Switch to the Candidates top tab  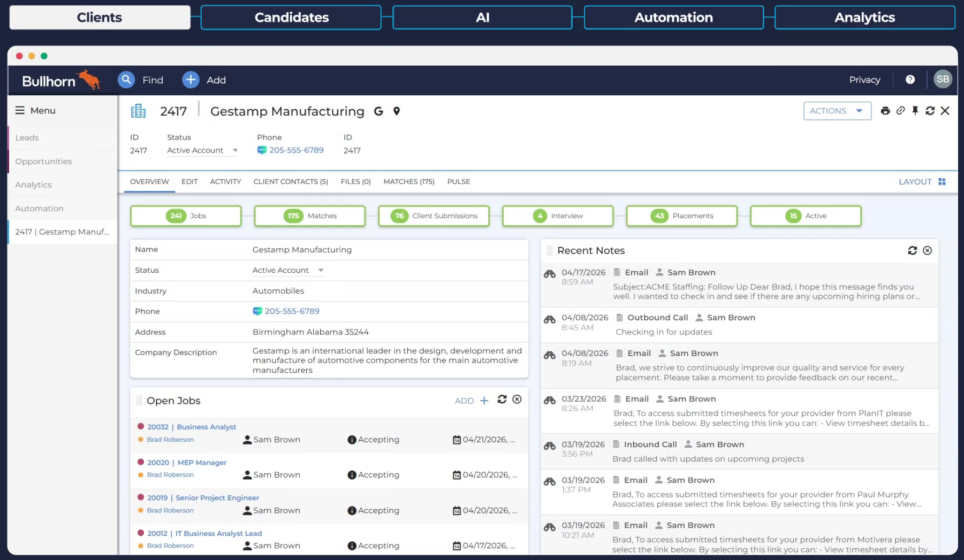(291, 17)
